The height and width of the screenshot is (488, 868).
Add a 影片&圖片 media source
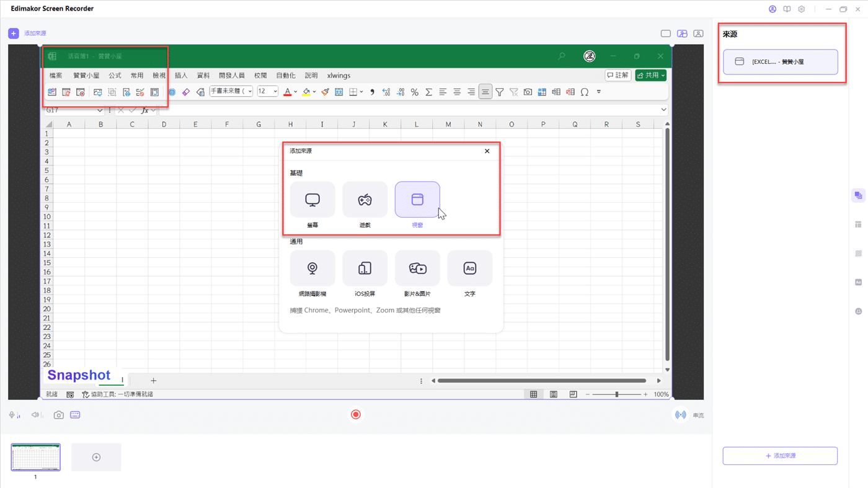click(417, 268)
